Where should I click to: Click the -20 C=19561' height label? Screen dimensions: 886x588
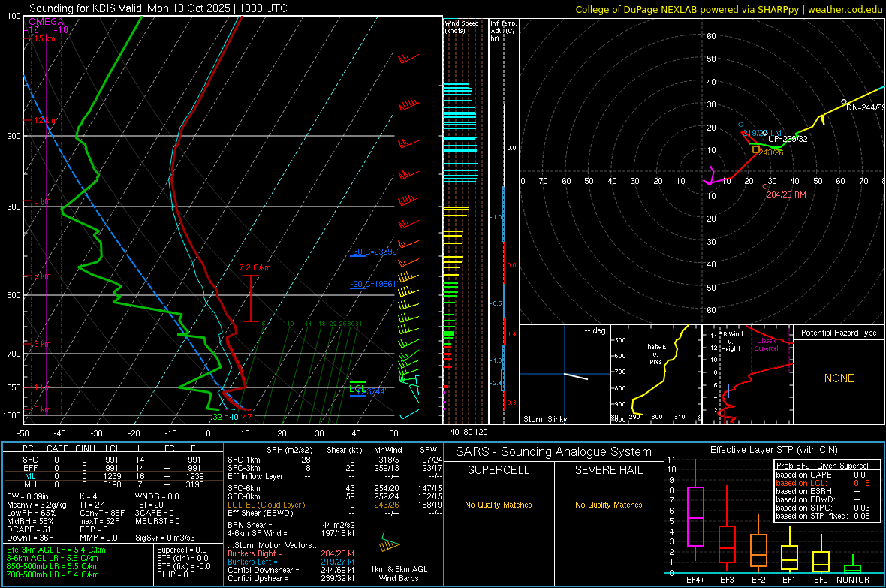tap(373, 284)
